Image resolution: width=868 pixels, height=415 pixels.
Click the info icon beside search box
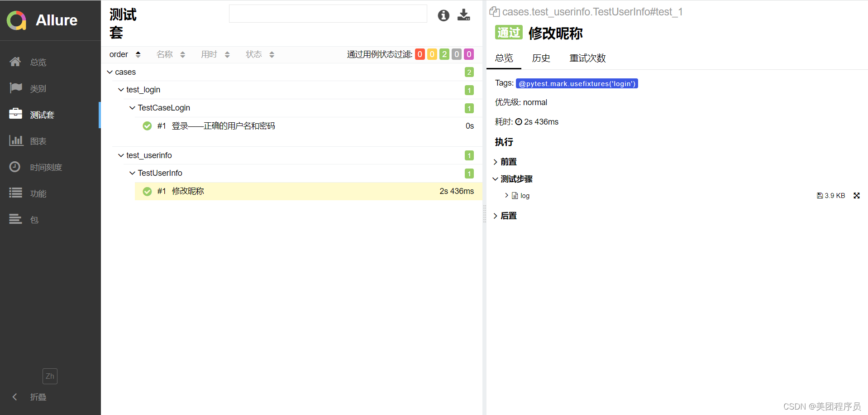click(x=443, y=15)
